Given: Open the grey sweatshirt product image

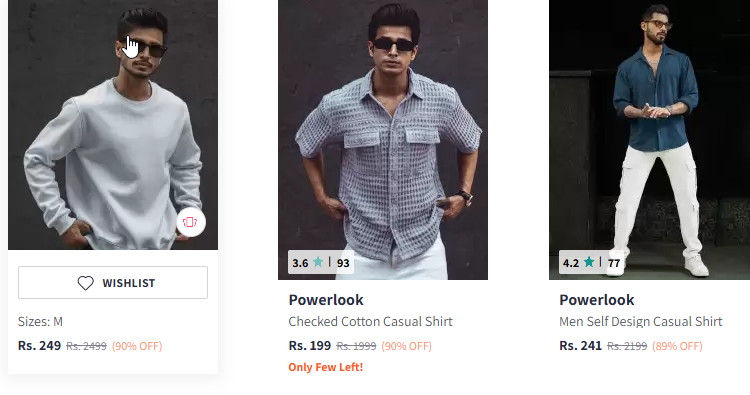Looking at the screenshot, I should [x=113, y=124].
